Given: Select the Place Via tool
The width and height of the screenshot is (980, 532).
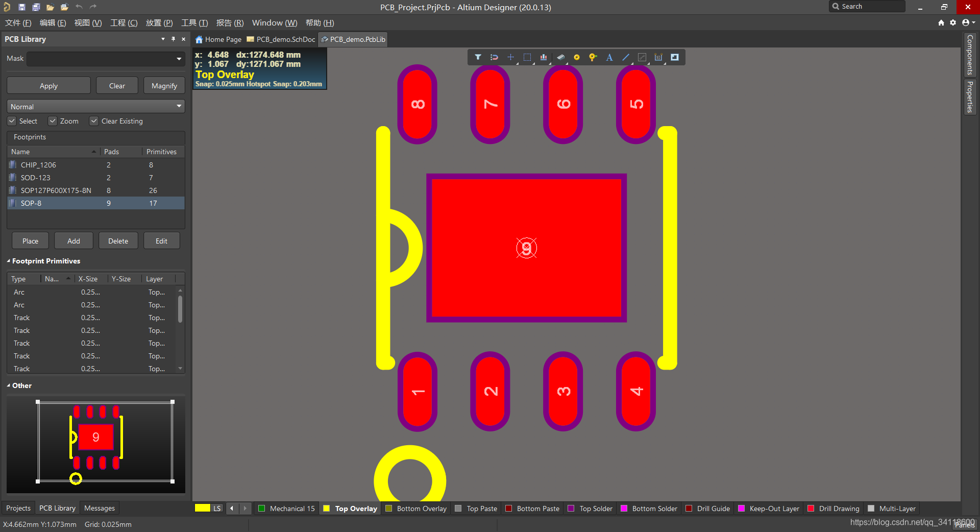Looking at the screenshot, I should 593,57.
